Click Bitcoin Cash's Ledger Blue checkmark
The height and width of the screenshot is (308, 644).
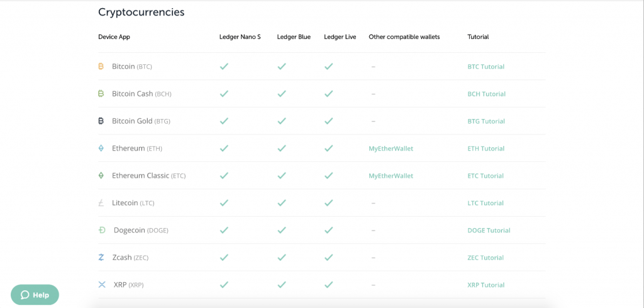(281, 94)
